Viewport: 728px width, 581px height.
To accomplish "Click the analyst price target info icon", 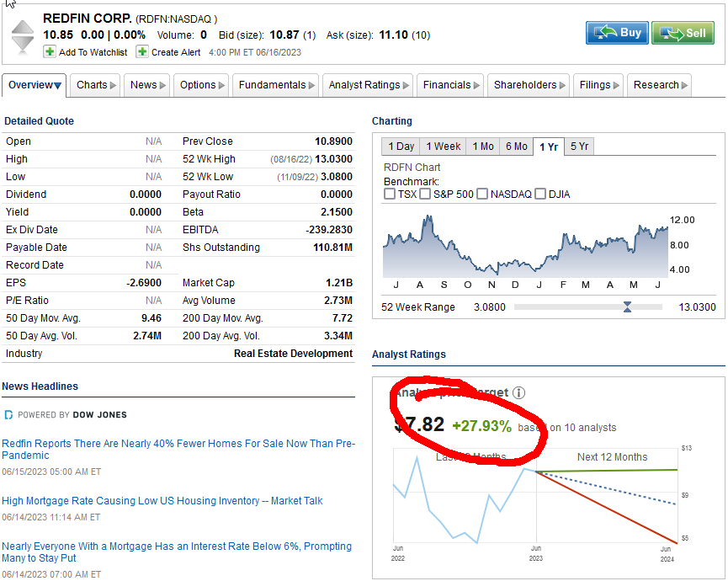I will (518, 393).
